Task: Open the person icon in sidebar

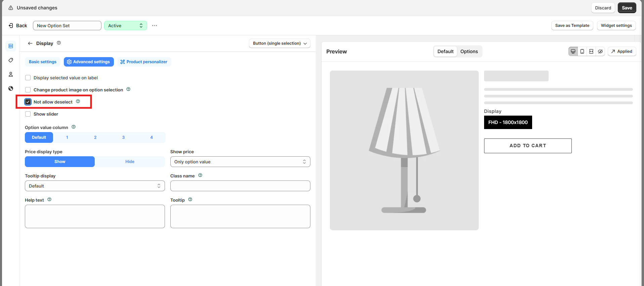Action: [x=11, y=74]
